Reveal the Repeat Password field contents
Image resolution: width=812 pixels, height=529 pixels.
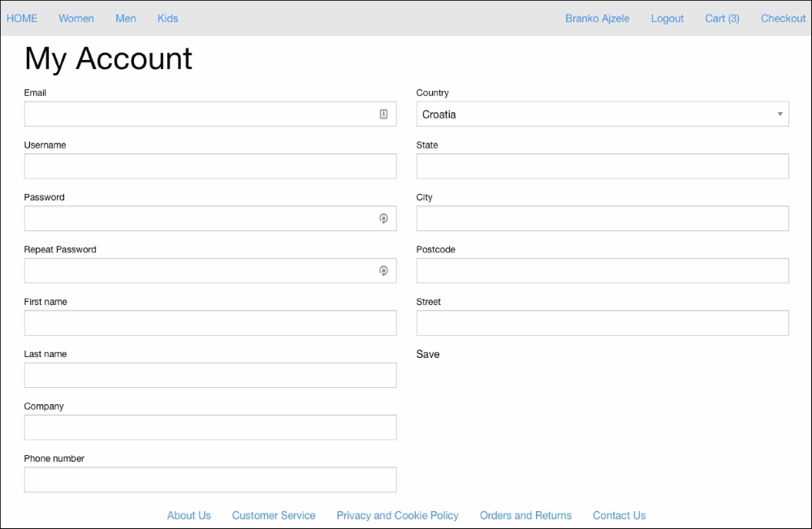coord(383,270)
